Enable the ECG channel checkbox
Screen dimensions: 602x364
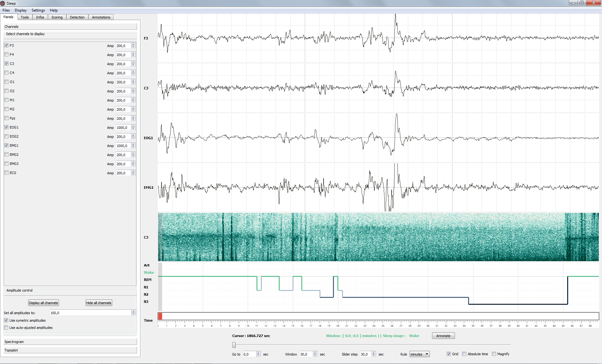[7, 173]
